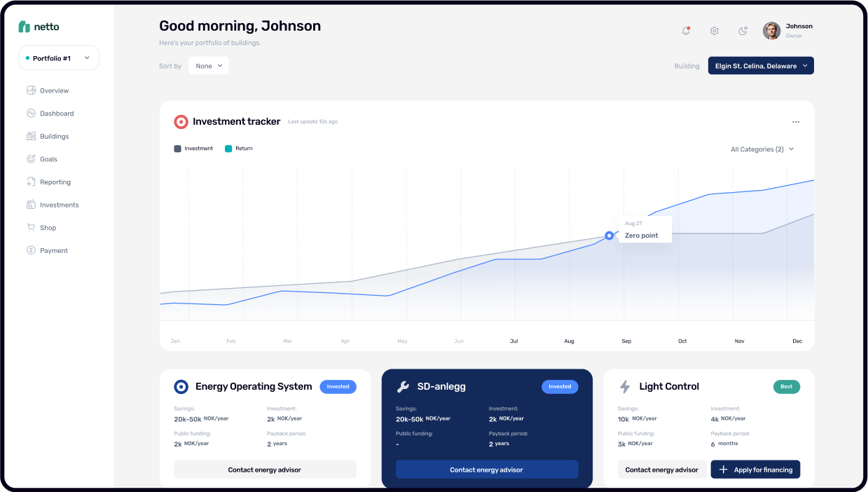Click the Zero point marker on chart
This screenshot has width=868, height=492.
pyautogui.click(x=609, y=235)
